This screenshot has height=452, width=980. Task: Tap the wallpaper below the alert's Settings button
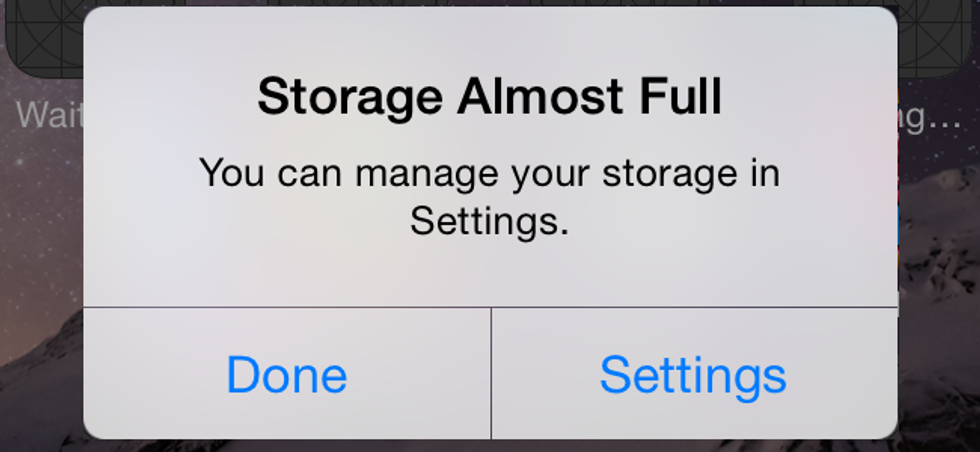click(694, 446)
